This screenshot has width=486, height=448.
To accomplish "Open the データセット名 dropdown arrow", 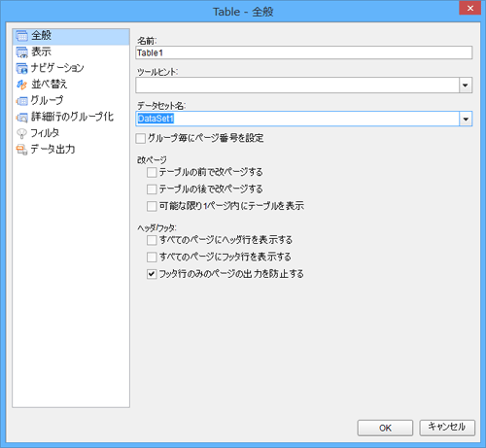I will coord(466,119).
